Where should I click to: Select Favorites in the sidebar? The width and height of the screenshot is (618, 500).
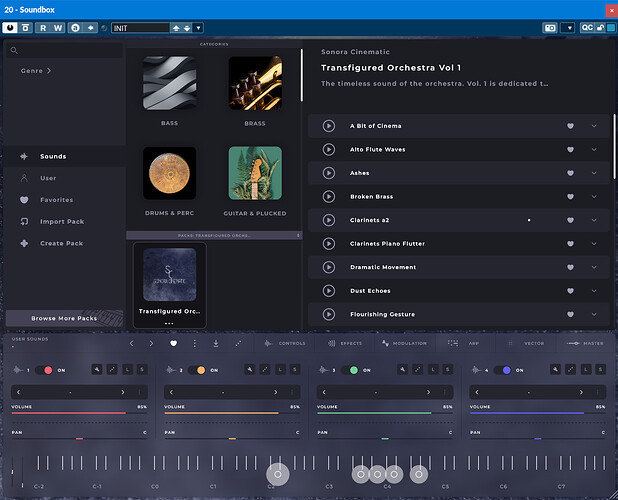(x=56, y=200)
